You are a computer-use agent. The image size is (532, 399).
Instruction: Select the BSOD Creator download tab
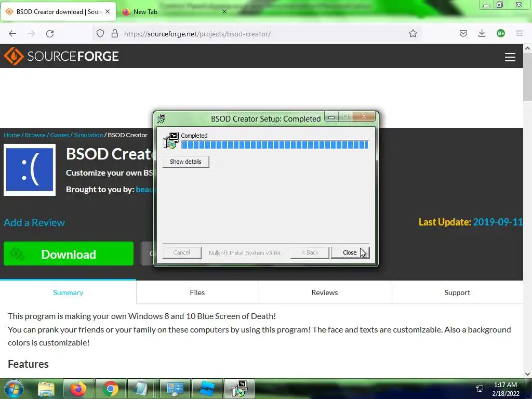tap(58, 11)
